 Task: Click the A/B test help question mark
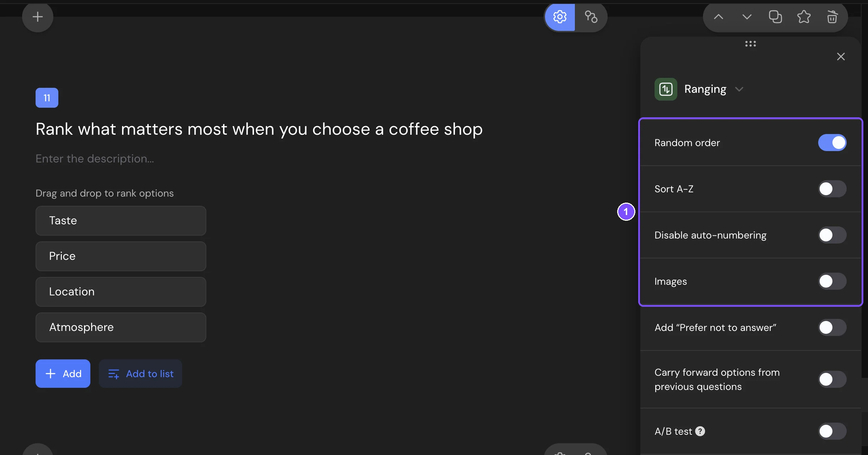coord(700,431)
